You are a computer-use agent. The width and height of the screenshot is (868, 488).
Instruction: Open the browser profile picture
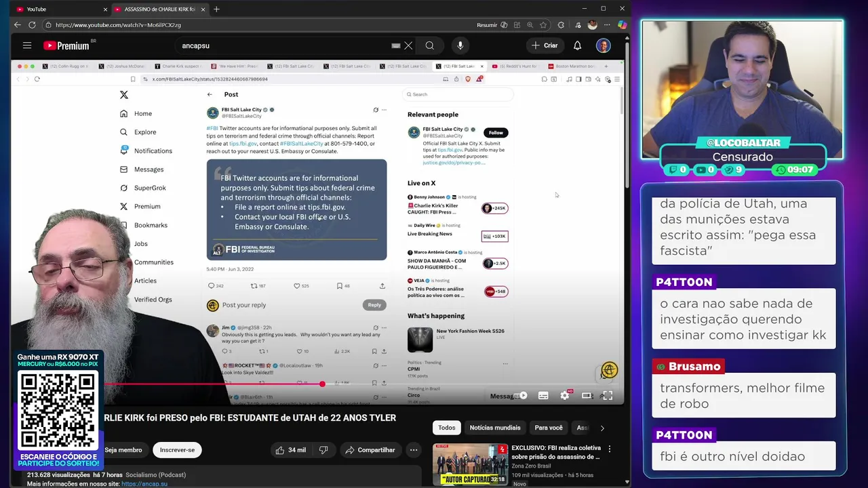coord(592,25)
